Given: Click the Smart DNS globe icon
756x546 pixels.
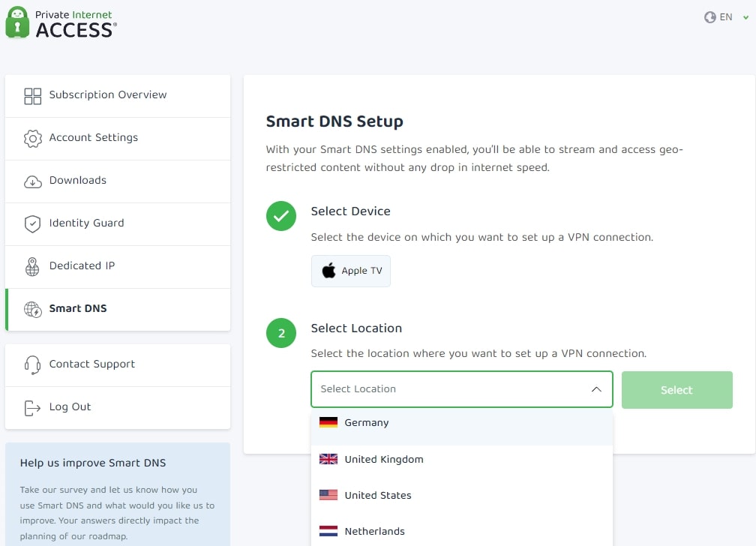Looking at the screenshot, I should (33, 309).
